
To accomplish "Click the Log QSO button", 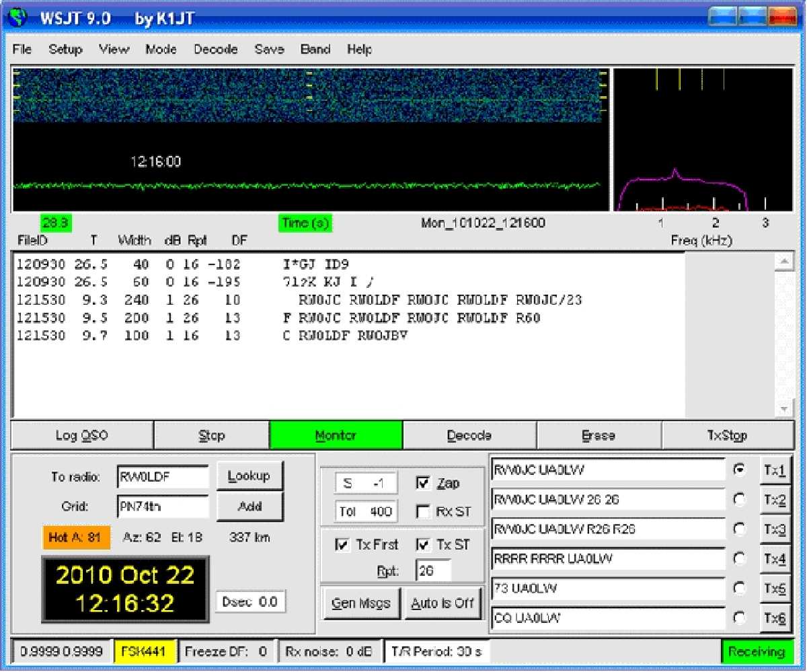I will 82,435.
